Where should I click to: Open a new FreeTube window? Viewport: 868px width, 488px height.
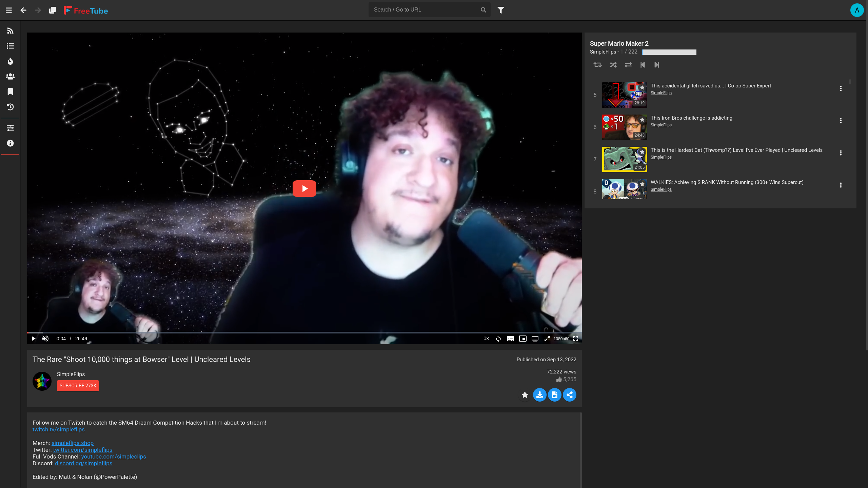[x=53, y=10]
